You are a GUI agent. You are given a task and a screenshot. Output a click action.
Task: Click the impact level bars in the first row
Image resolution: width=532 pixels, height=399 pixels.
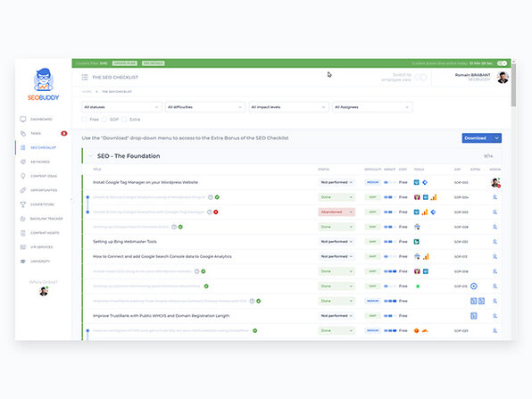point(389,182)
